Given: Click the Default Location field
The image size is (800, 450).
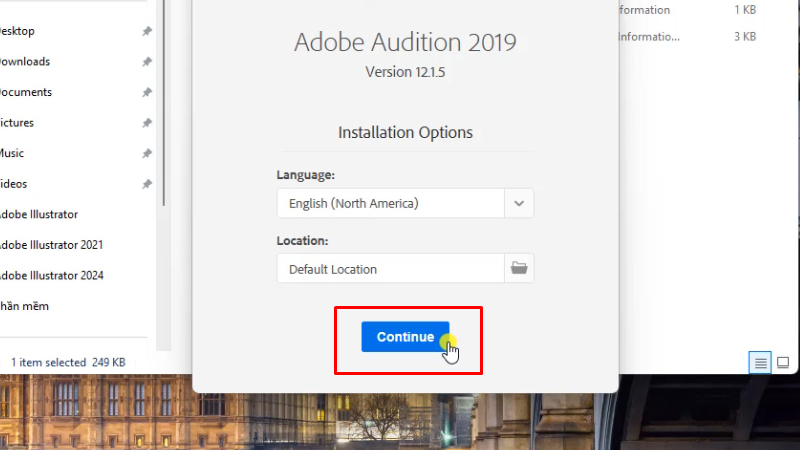Looking at the screenshot, I should click(x=391, y=268).
